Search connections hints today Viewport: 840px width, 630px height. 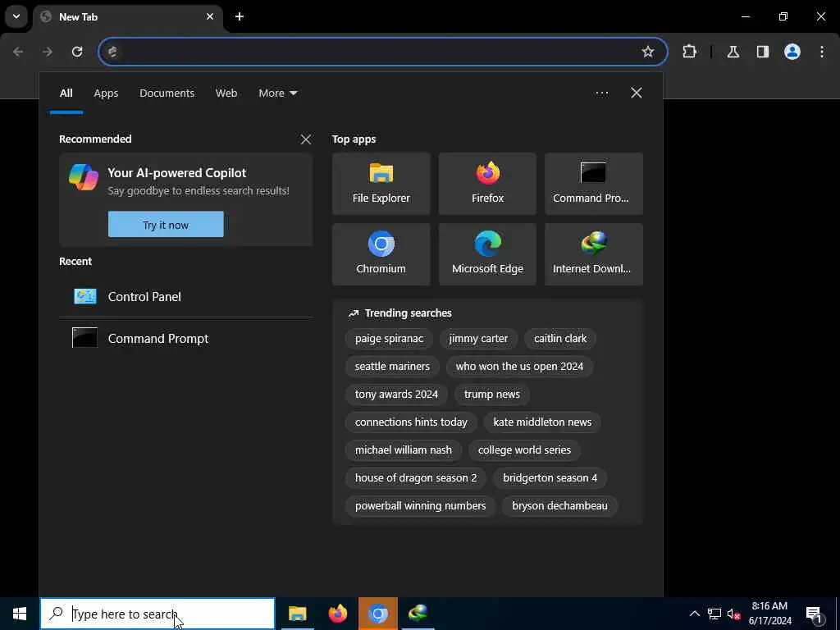(x=411, y=422)
